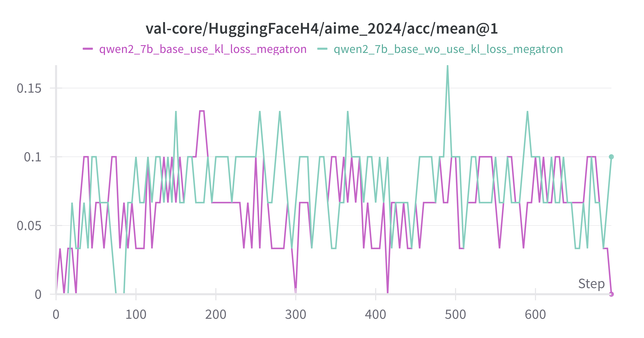The image size is (644, 338).
Task: Click the y-axis label 0.15
Action: click(29, 88)
